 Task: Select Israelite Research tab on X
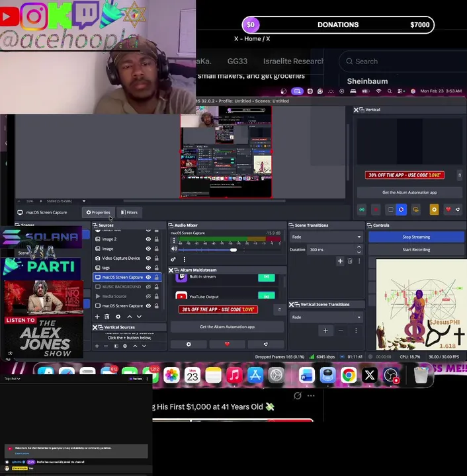(293, 61)
